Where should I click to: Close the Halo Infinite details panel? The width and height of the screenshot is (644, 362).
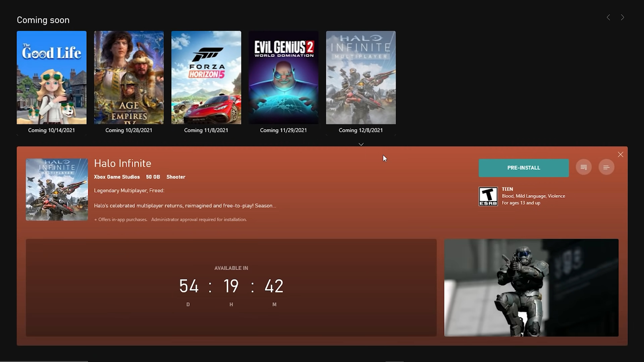click(621, 154)
